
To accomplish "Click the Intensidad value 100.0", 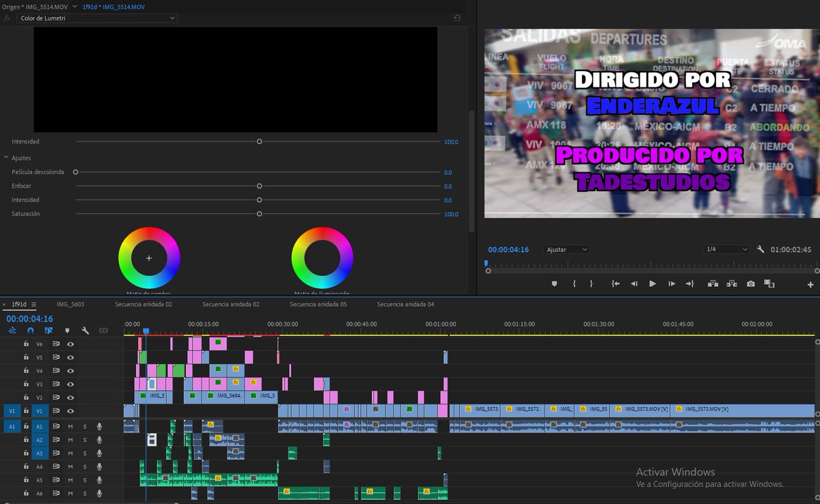I will [x=451, y=142].
